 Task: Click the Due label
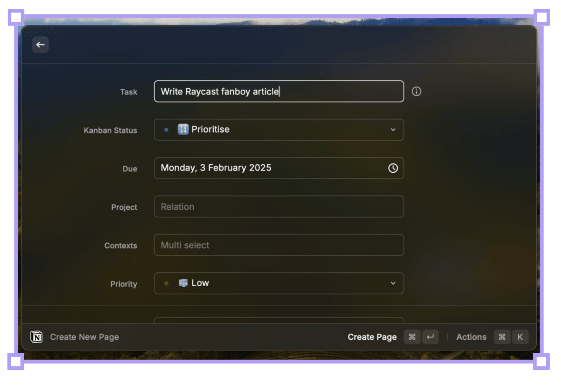(x=130, y=169)
